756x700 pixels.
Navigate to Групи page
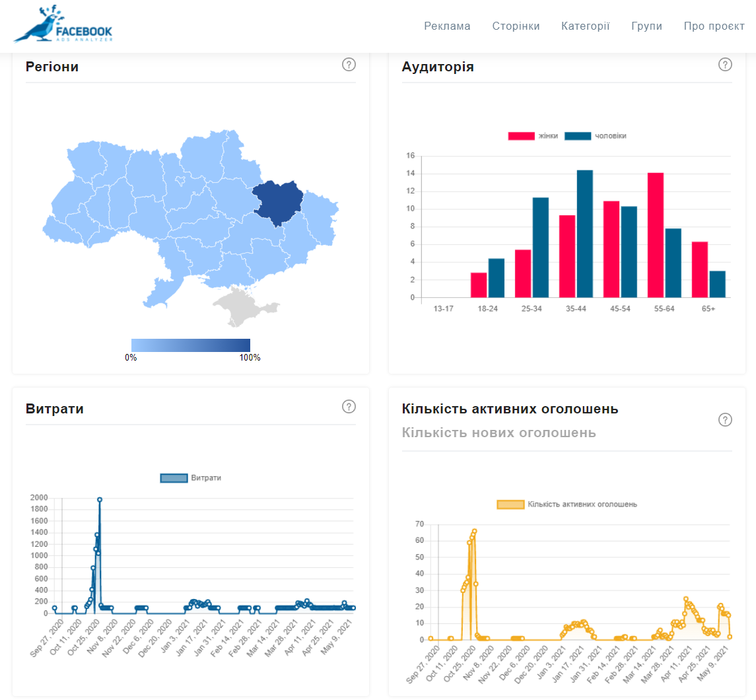click(x=646, y=26)
